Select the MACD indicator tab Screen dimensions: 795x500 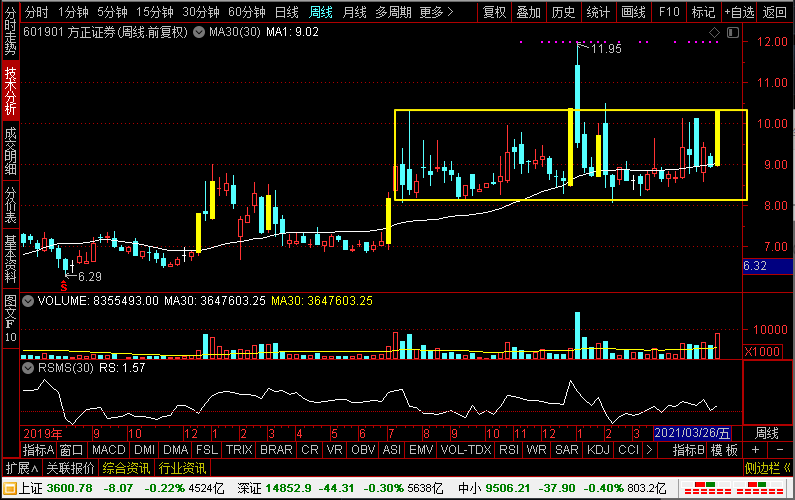click(x=109, y=450)
